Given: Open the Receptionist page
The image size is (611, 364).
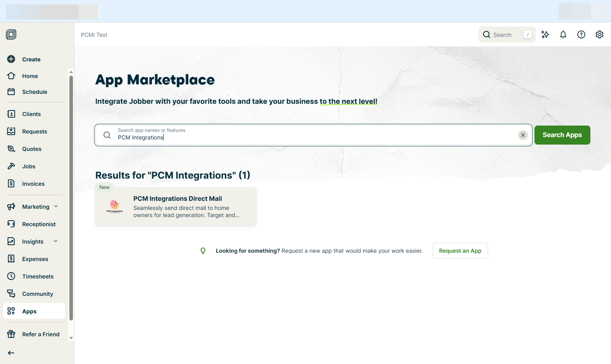Looking at the screenshot, I should pos(34,224).
